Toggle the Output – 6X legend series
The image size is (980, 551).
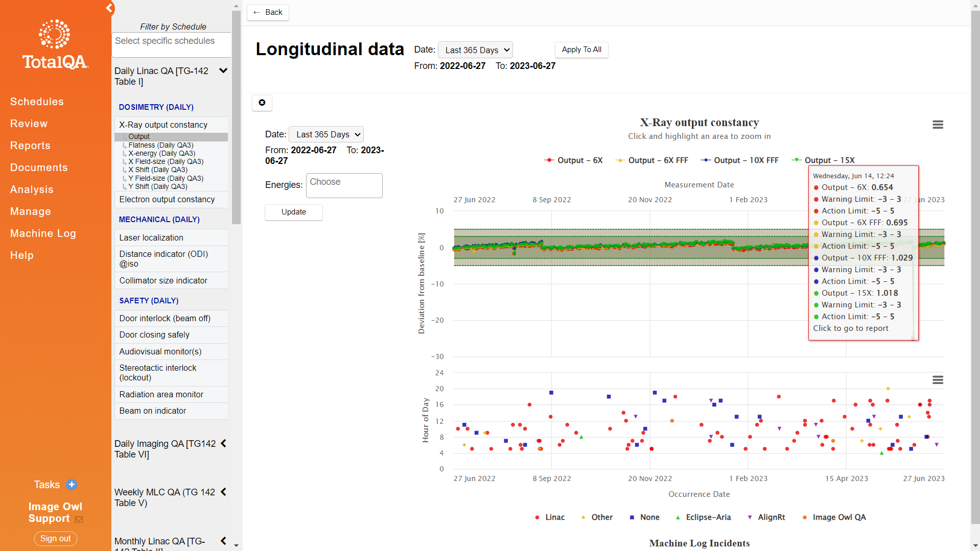pos(573,160)
